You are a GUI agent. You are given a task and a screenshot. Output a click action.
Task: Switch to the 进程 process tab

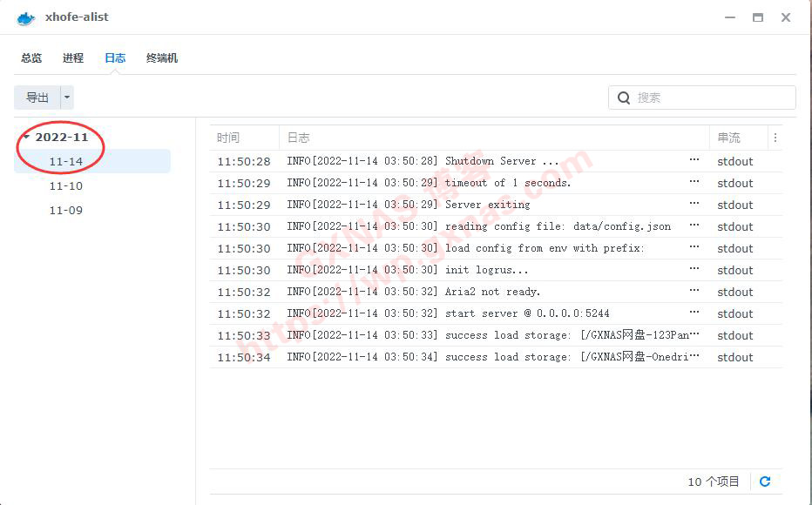[73, 57]
